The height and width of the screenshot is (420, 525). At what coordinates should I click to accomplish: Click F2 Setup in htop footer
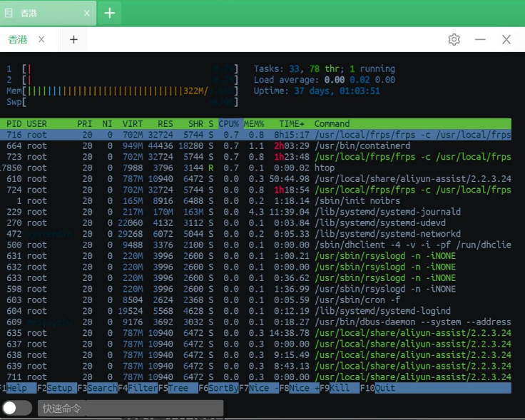(x=55, y=388)
